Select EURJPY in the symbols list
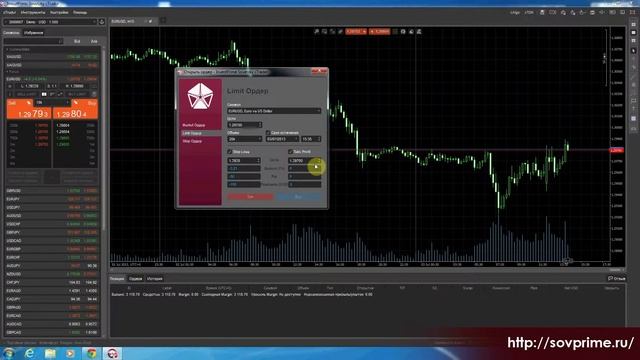This screenshot has height=360, width=640. (x=52, y=199)
